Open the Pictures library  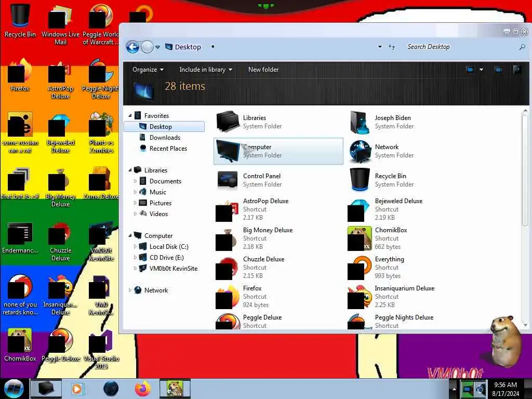coord(160,203)
